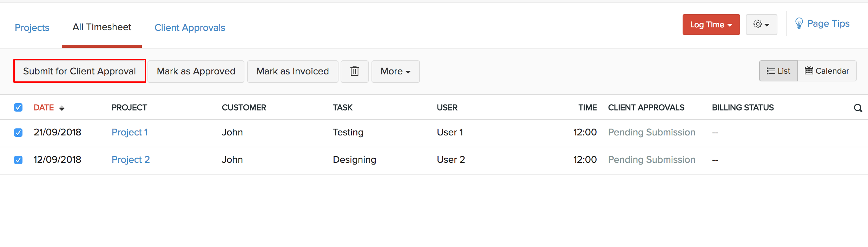868x247 pixels.
Task: Go to the Client Approvals tab
Action: click(190, 28)
